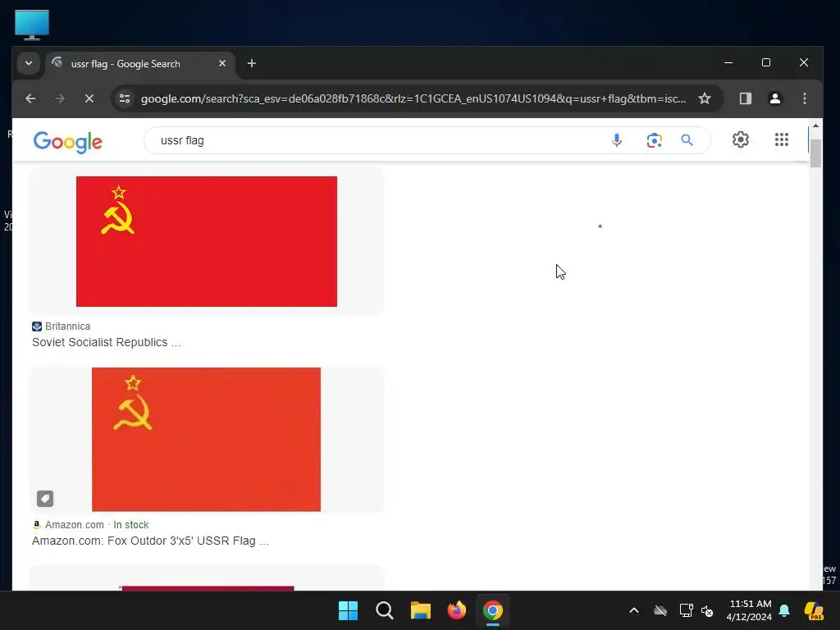This screenshot has width=840, height=630.
Task: Click the scrollbar up arrow
Action: coord(815,126)
